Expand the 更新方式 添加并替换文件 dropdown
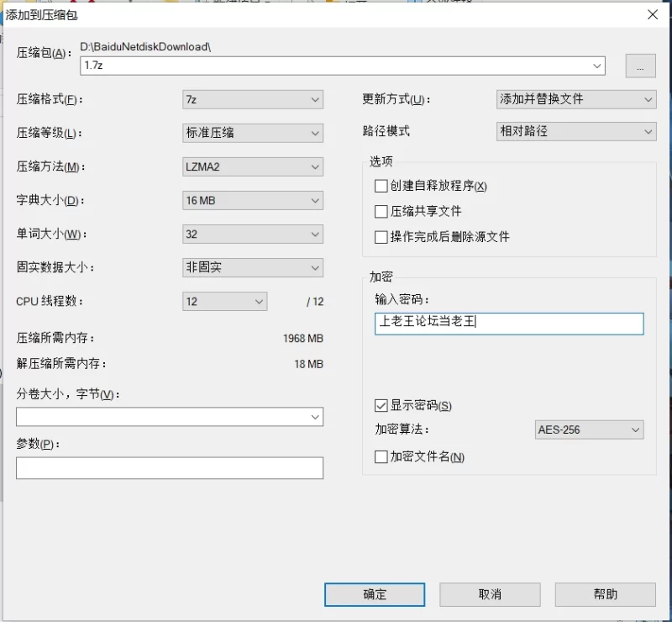672x622 pixels. pos(576,99)
